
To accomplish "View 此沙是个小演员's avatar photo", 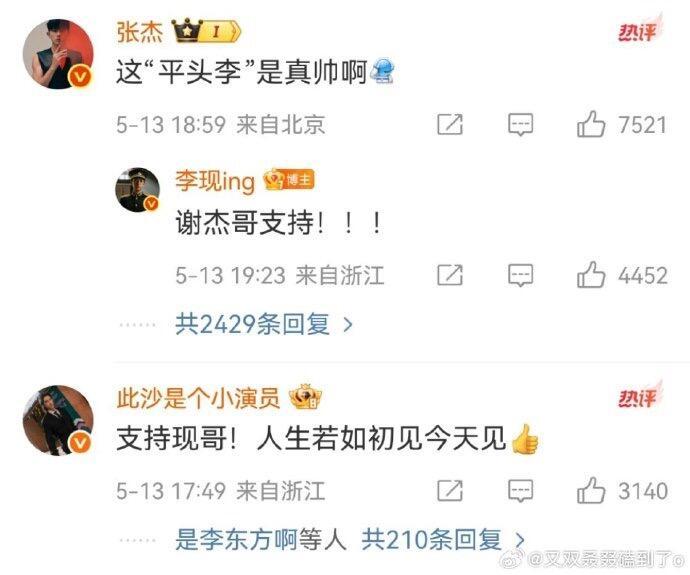I will click(58, 420).
